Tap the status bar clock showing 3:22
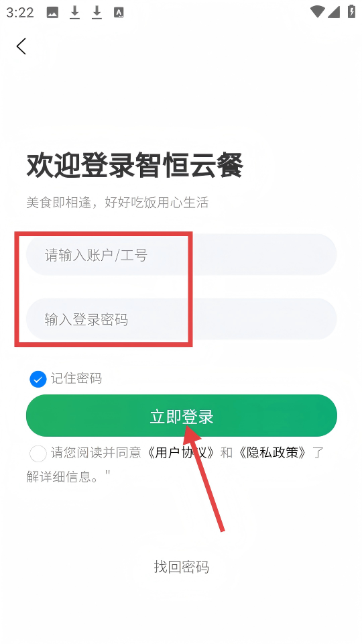Viewport: 362px width, 644px height. tap(19, 13)
